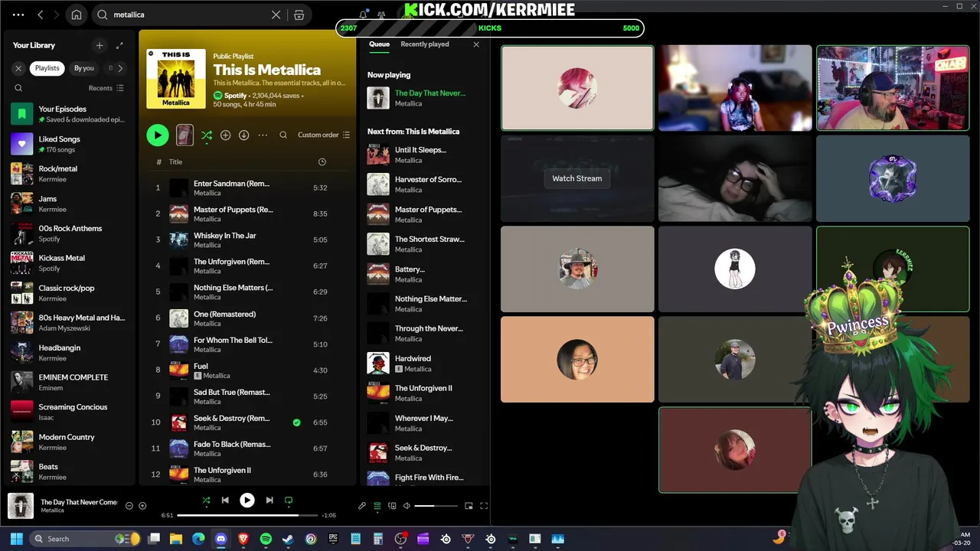
Task: Adjust the volume slider
Action: coord(436,506)
